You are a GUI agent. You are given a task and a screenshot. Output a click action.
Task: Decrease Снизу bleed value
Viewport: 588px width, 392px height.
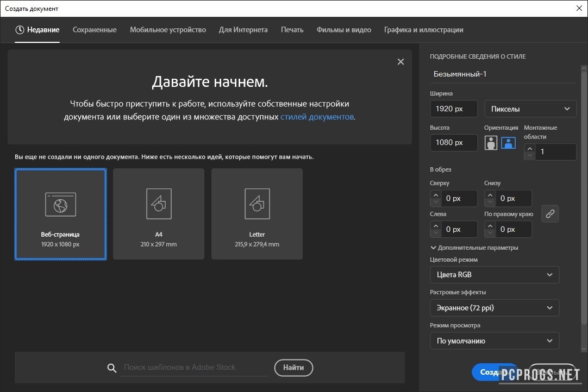coord(490,202)
